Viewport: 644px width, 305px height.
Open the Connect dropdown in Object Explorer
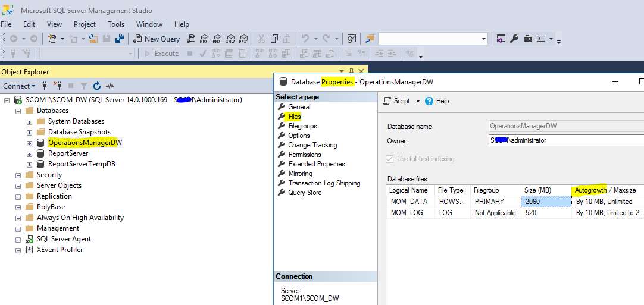click(x=19, y=86)
